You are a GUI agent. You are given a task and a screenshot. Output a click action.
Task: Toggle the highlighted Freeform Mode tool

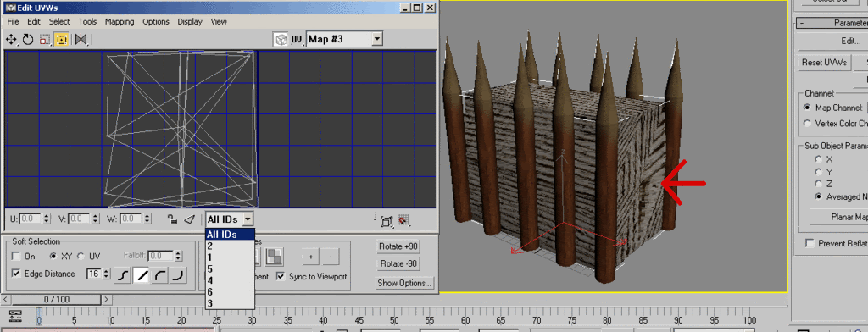pyautogui.click(x=61, y=39)
